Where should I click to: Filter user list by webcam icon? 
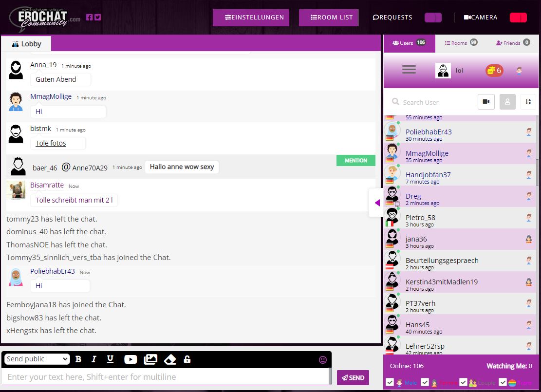[486, 102]
